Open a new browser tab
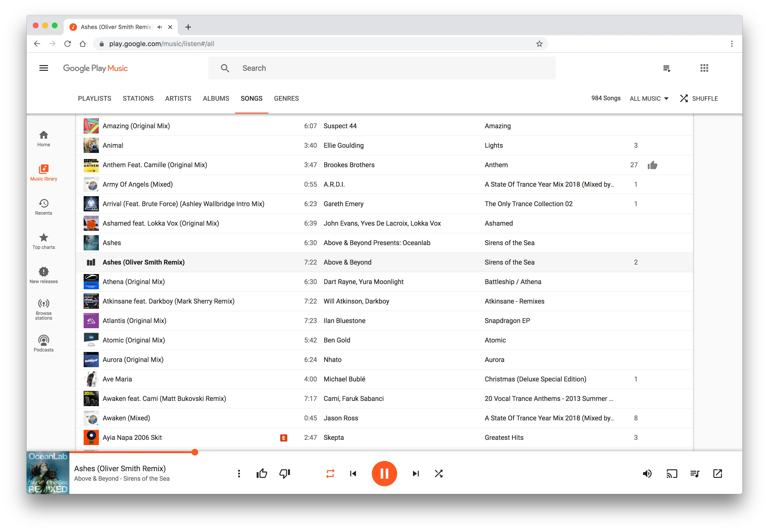Image resolution: width=769 pixels, height=532 pixels. [x=188, y=27]
